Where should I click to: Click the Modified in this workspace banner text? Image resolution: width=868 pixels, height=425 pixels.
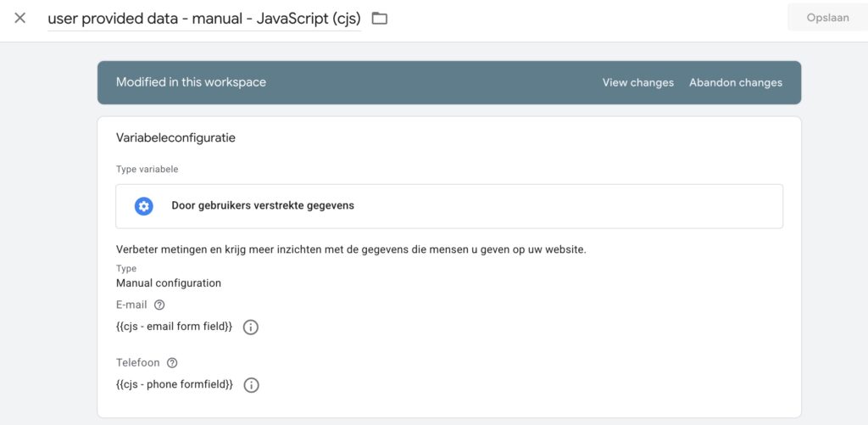tap(191, 82)
